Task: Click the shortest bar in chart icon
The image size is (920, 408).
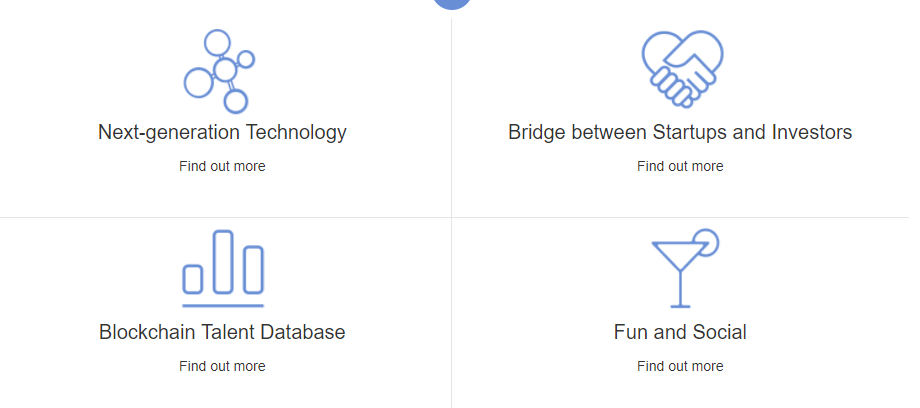Action: [x=193, y=279]
